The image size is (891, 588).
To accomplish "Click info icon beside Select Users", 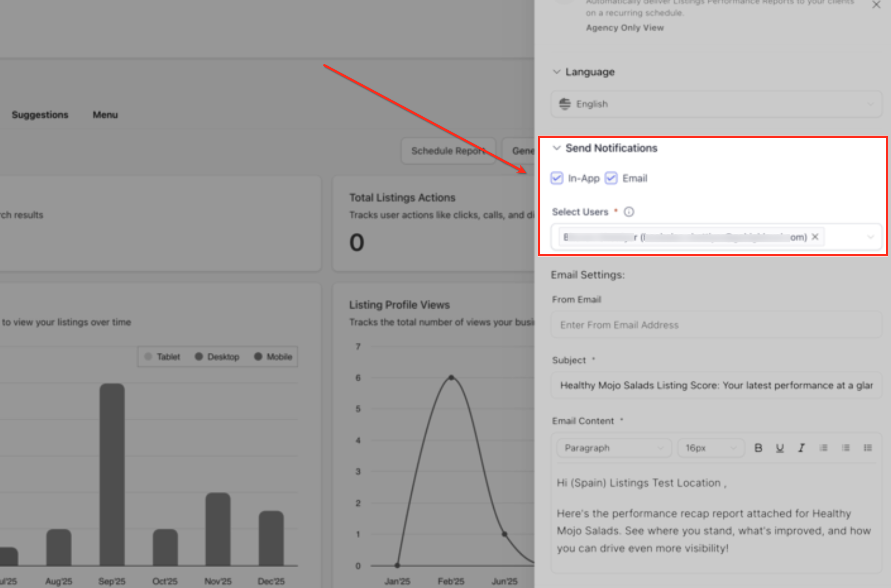I will tap(629, 212).
